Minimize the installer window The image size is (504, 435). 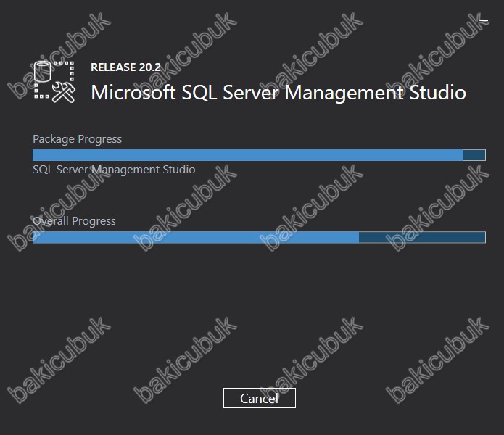tap(484, 20)
